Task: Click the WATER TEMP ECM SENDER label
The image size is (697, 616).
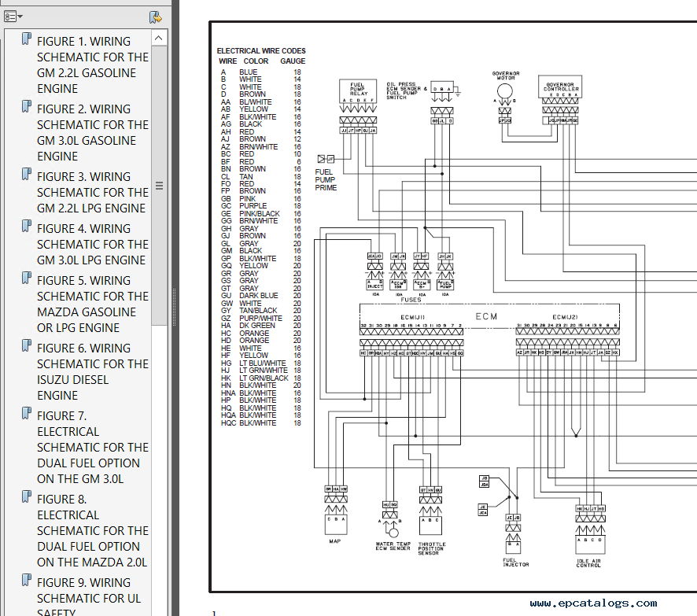Action: tap(393, 546)
